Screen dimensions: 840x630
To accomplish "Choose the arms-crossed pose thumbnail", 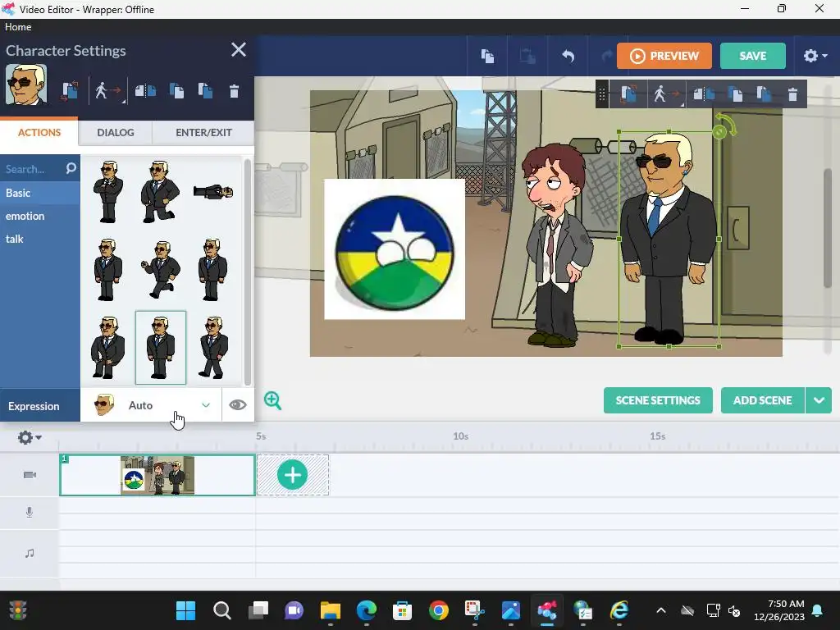I will (108, 192).
